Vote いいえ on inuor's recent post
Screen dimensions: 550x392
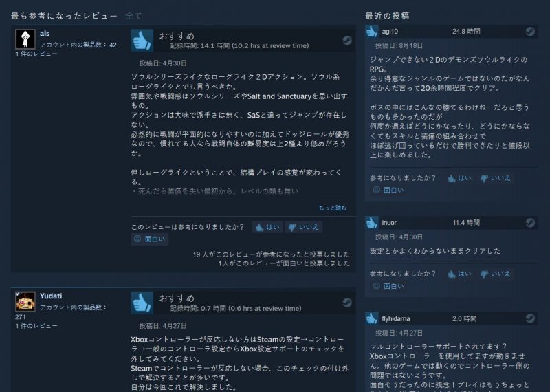(495, 274)
